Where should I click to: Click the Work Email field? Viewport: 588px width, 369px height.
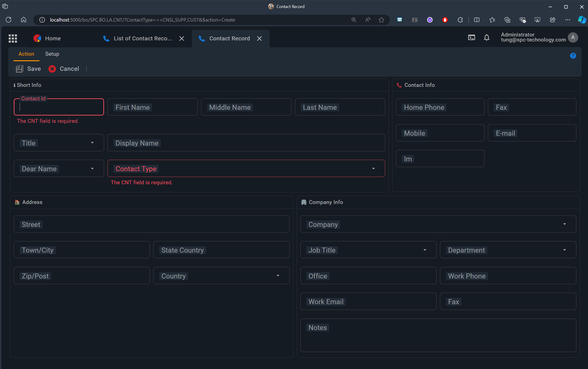[368, 301]
